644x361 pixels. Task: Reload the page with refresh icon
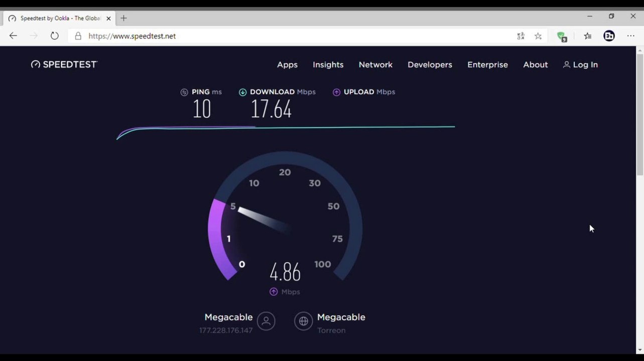pyautogui.click(x=55, y=36)
